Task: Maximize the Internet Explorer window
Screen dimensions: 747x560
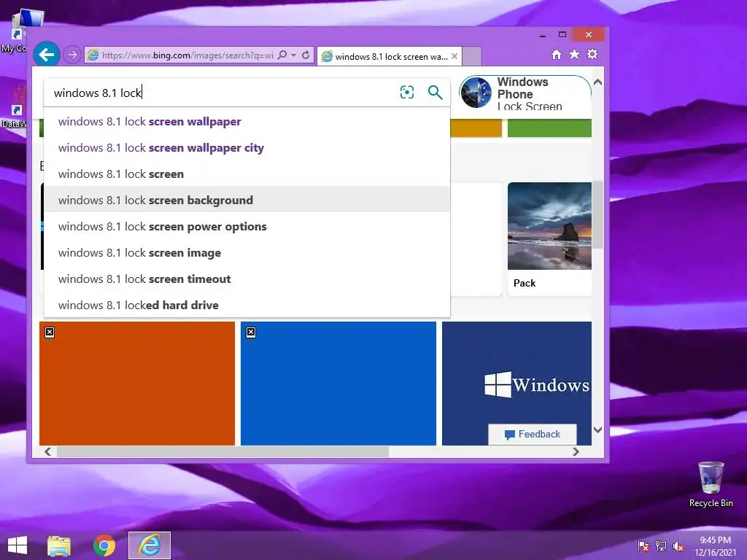Action: 562,34
